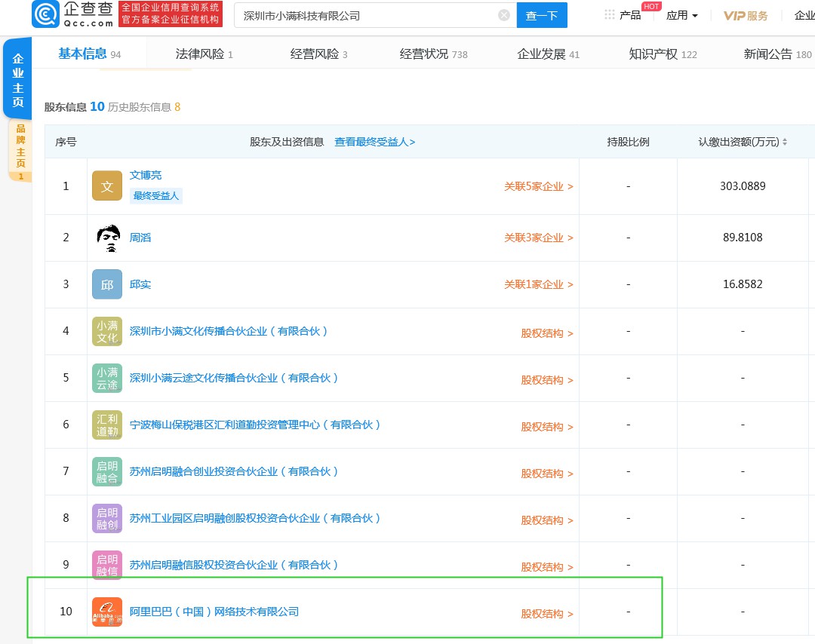The width and height of the screenshot is (815, 644).
Task: Clear the search box with the X icon
Action: click(503, 15)
